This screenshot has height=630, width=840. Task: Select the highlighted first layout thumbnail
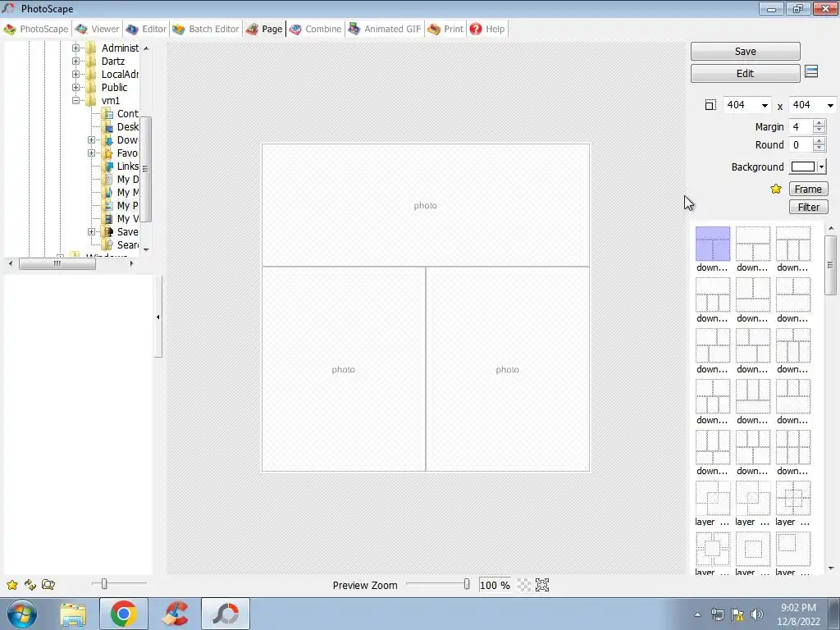[x=713, y=244]
